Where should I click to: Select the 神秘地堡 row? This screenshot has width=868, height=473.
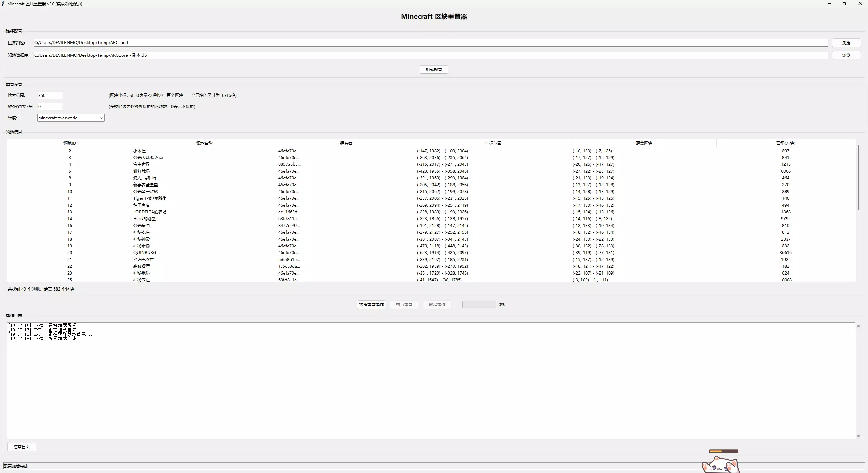tap(431, 273)
